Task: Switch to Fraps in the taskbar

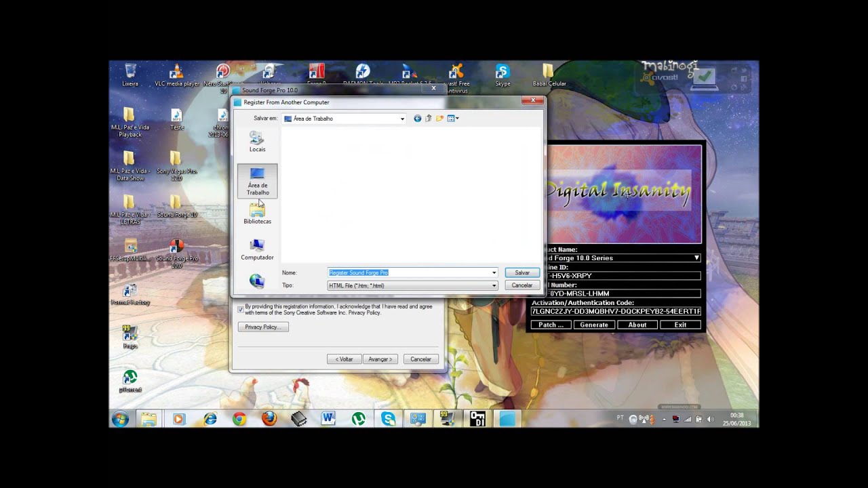Action: point(448,419)
